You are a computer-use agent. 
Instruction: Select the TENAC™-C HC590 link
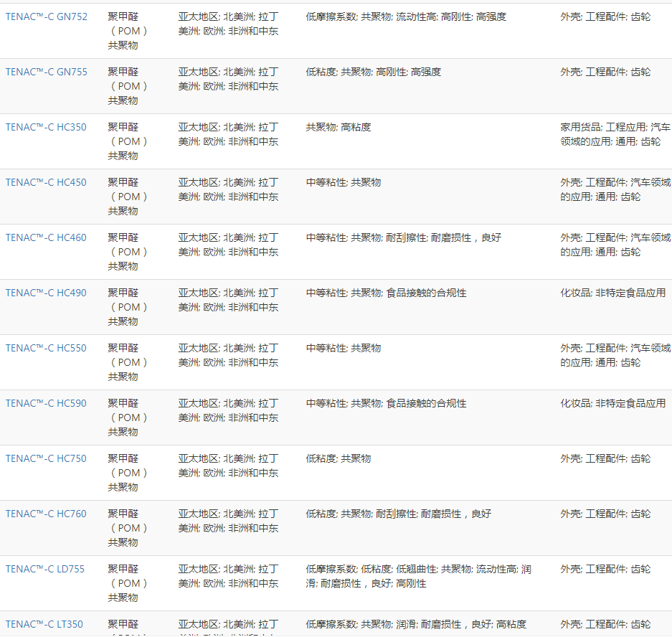[x=46, y=403]
